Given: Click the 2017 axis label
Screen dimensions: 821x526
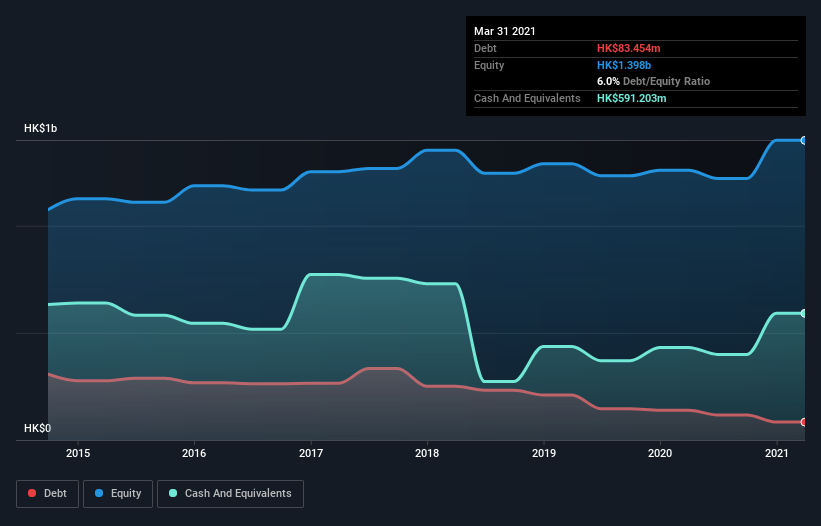Looking at the screenshot, I should 310,453.
